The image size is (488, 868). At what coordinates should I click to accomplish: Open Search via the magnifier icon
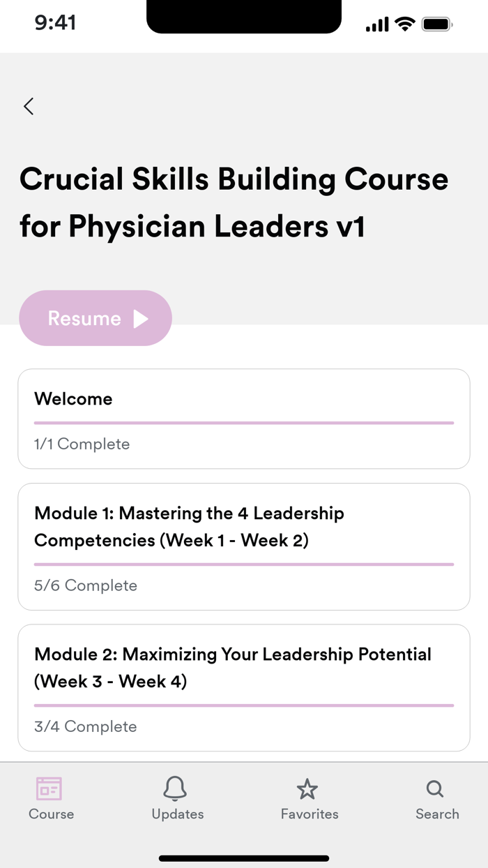click(434, 789)
